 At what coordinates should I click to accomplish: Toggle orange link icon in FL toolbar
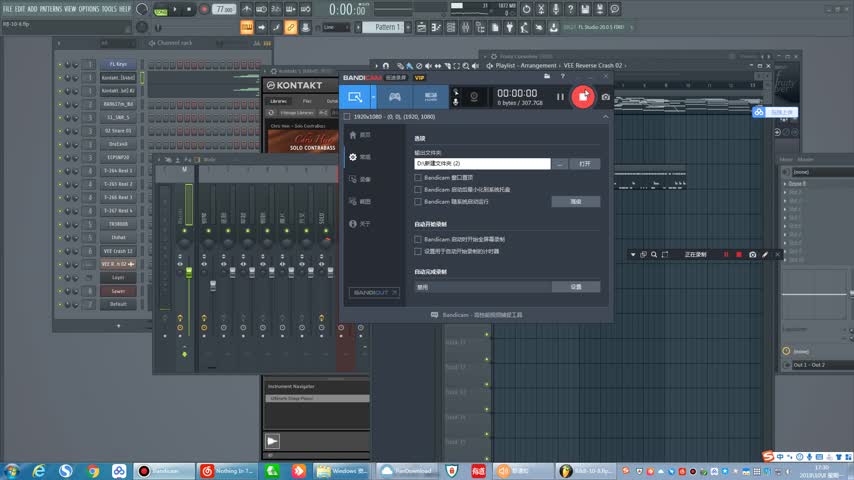[290, 27]
